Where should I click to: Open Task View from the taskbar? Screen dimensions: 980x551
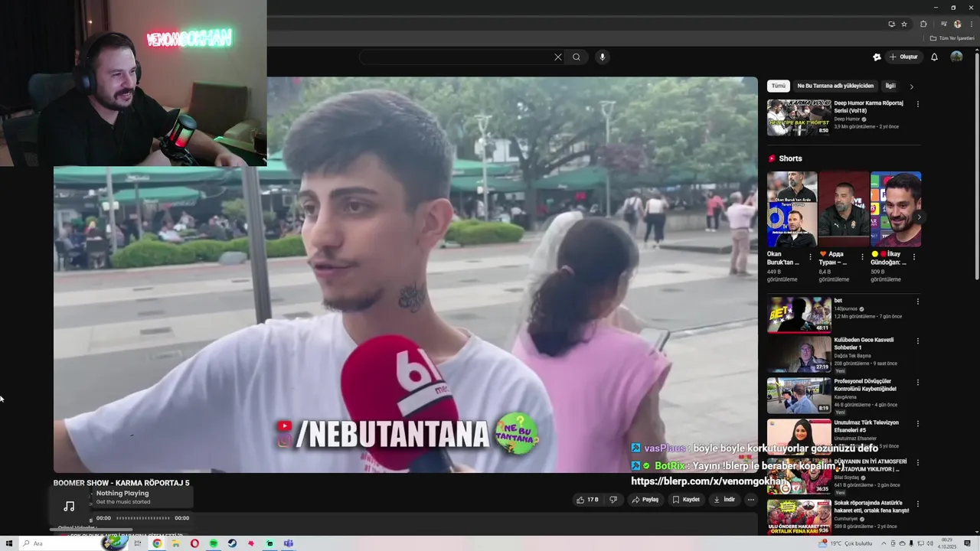(x=138, y=543)
